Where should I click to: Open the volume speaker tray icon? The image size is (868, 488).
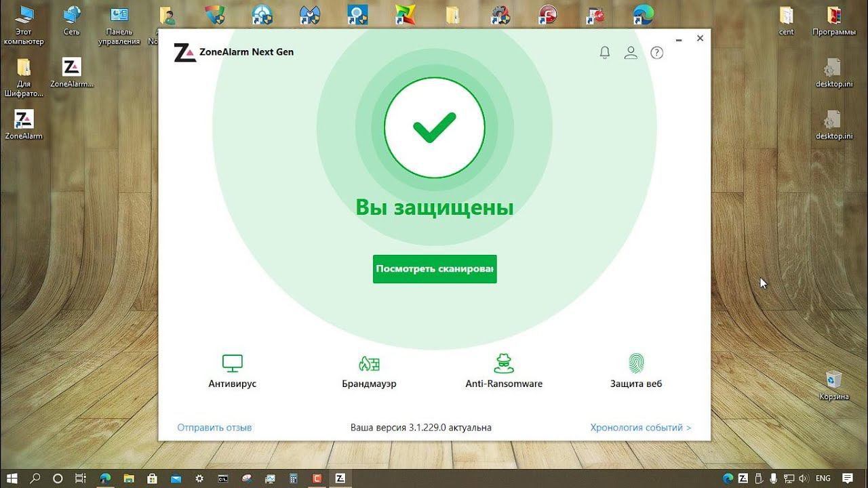point(804,479)
